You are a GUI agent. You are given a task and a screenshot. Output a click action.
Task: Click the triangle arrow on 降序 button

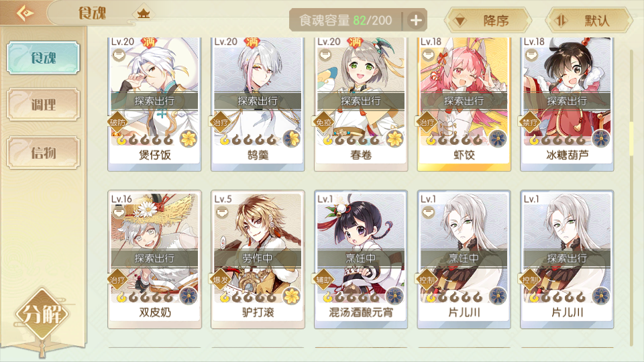460,21
